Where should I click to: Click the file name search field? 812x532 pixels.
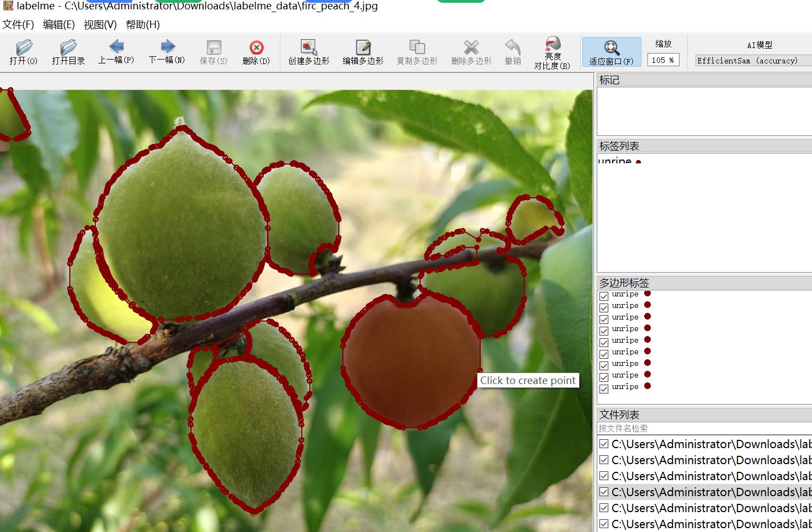[704, 428]
